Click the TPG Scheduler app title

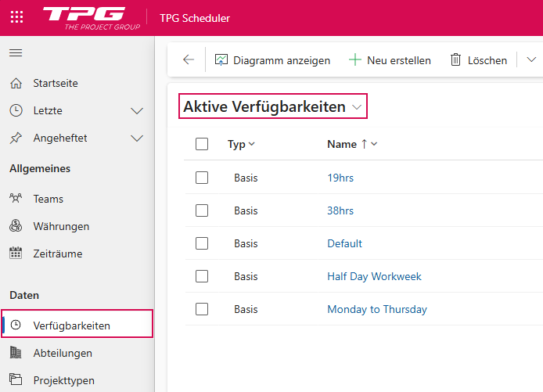[195, 18]
